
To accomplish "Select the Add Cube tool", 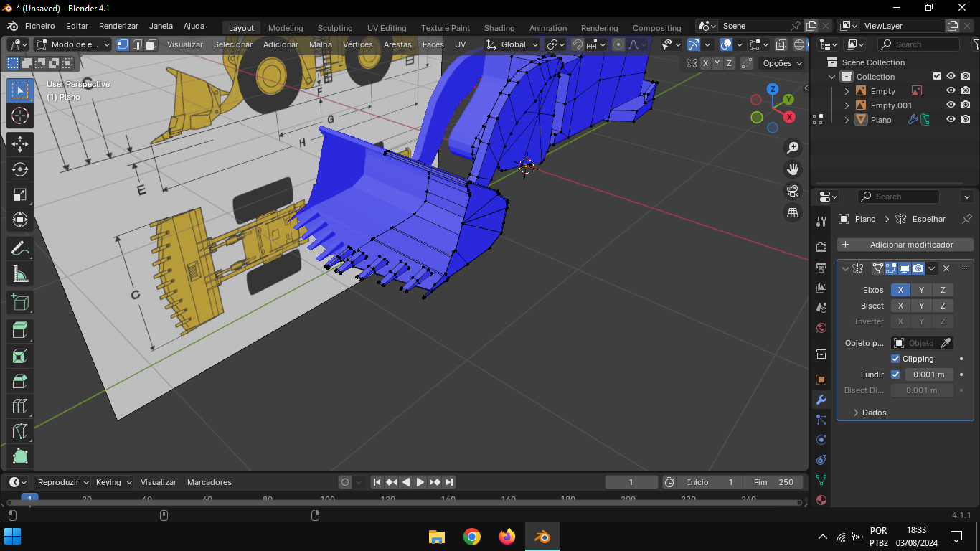I will click(x=20, y=303).
